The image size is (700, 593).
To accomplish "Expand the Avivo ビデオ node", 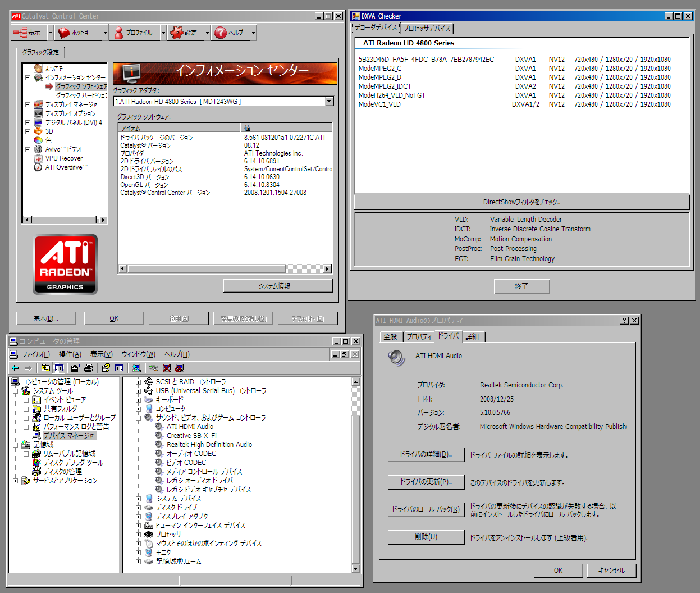I will pos(28,149).
